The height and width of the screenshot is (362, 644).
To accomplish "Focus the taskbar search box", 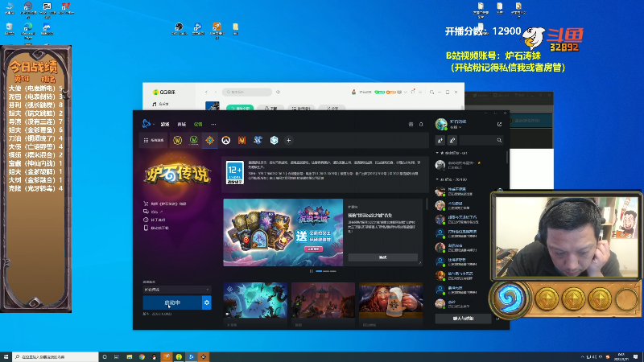I will pyautogui.click(x=56, y=356).
